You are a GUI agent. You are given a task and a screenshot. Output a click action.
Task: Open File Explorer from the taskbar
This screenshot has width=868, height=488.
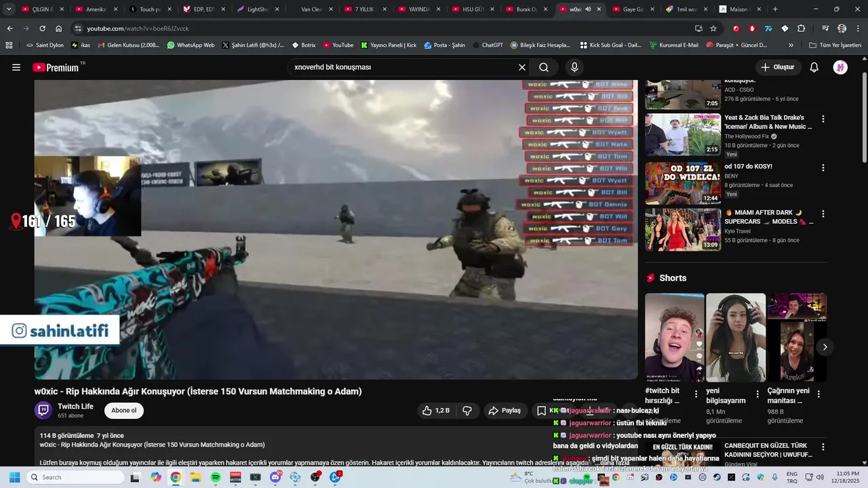[x=195, y=477]
